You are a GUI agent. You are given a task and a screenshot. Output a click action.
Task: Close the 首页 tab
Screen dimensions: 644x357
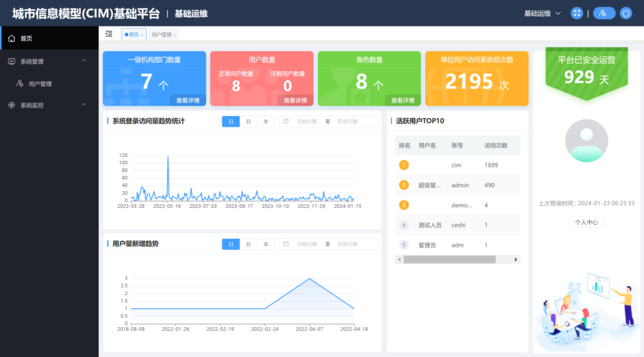[142, 35]
